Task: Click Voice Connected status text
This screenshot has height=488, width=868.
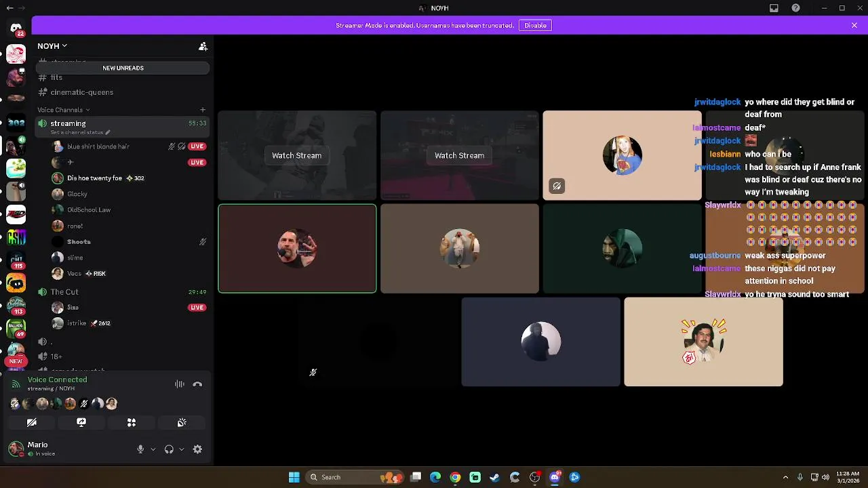Action: point(58,380)
